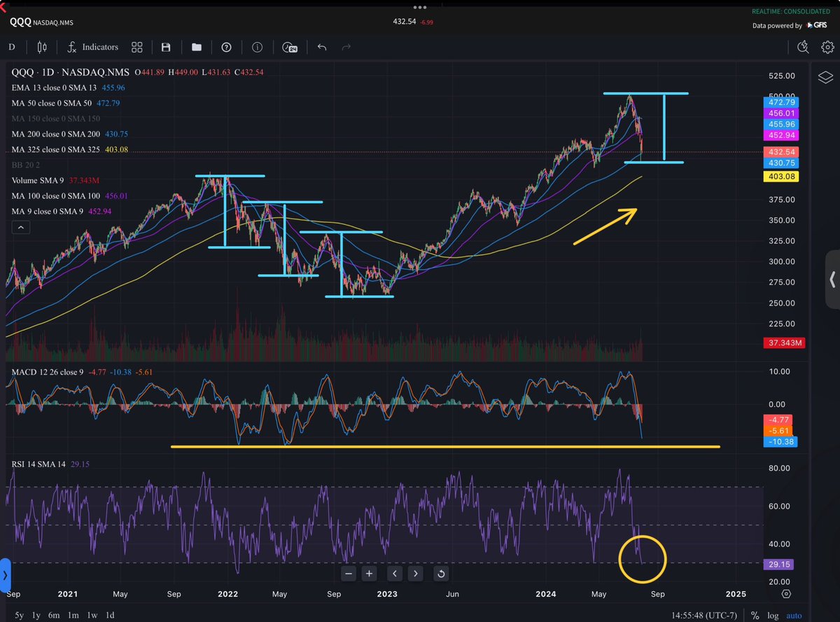
Task: Click the QQQ · 1D · NASDAQ.NMS chart legend
Action: pyautogui.click(x=72, y=72)
